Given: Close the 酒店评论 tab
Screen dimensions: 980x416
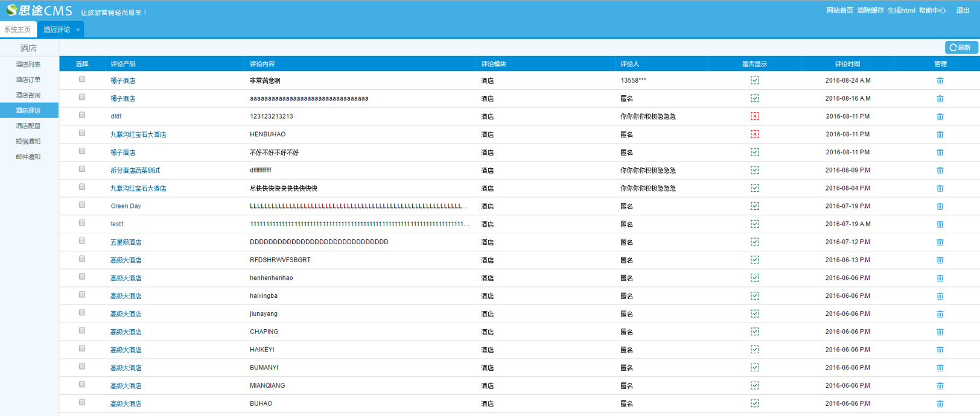Looking at the screenshot, I should pyautogui.click(x=78, y=30).
